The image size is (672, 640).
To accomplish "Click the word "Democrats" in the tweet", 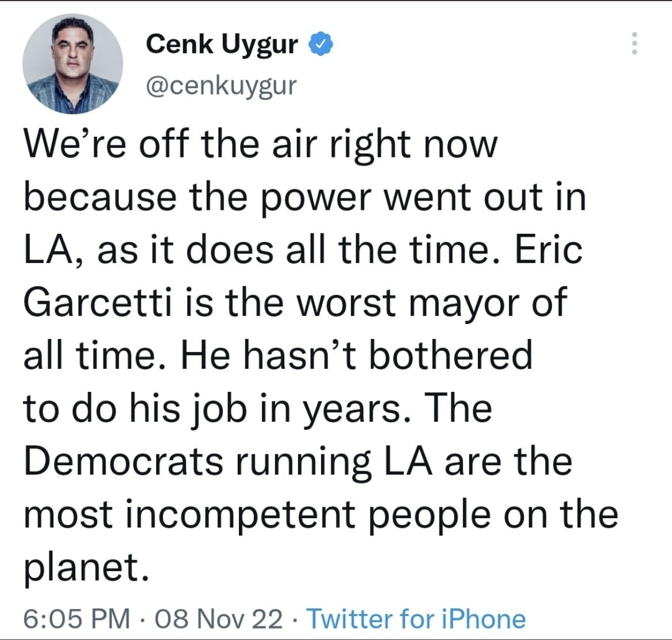I will click(x=123, y=461).
